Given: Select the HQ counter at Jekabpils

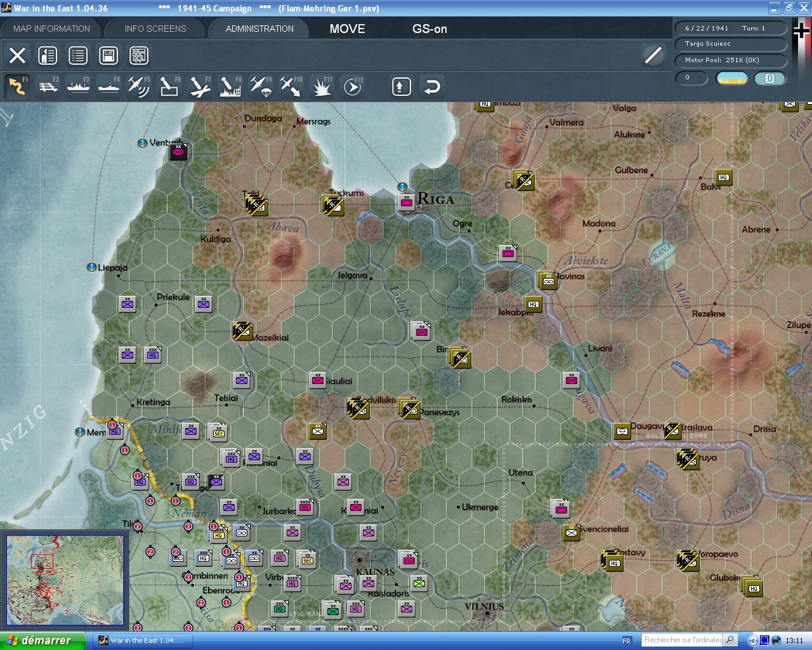Looking at the screenshot, I should point(534,304).
